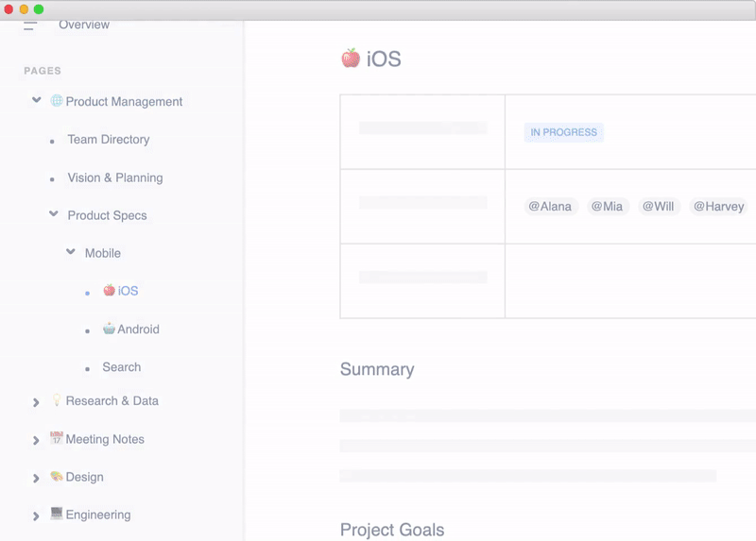Screen dimensions: 756x541
Task: Expand the Meeting Notes section
Action: pyautogui.click(x=36, y=440)
